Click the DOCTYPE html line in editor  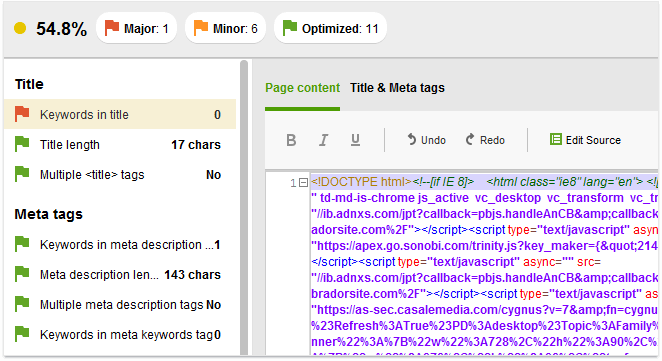click(x=484, y=182)
